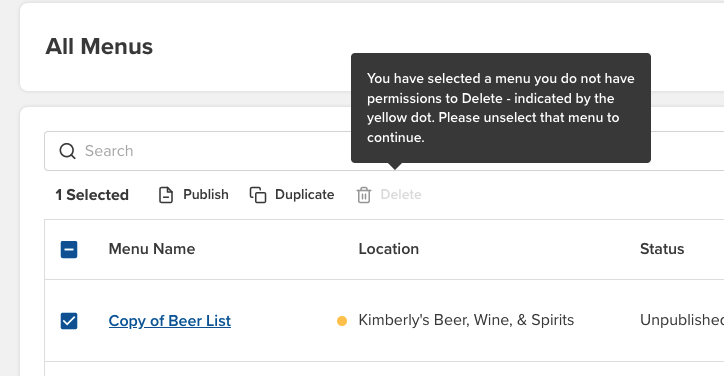The height and width of the screenshot is (376, 724).
Task: Click the magnifying glass search icon
Action: (67, 151)
